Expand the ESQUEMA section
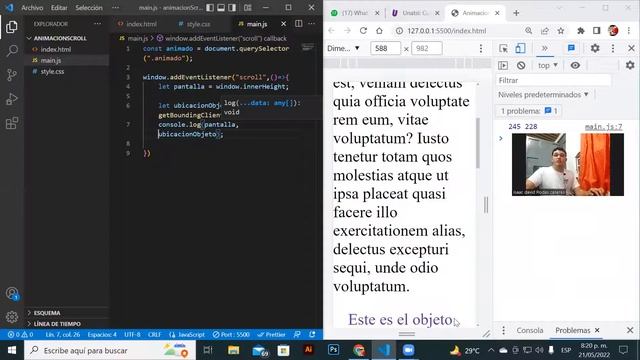 click(47, 313)
